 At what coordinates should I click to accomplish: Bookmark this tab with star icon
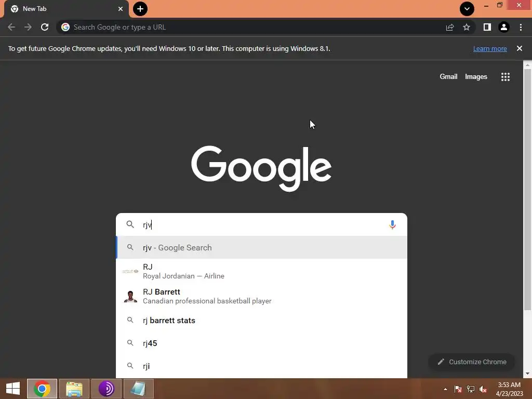point(467,27)
